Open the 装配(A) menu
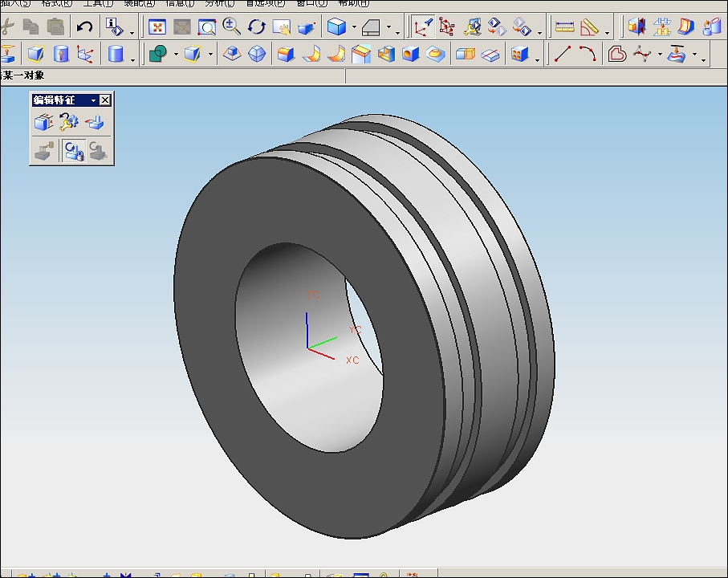 click(140, 3)
